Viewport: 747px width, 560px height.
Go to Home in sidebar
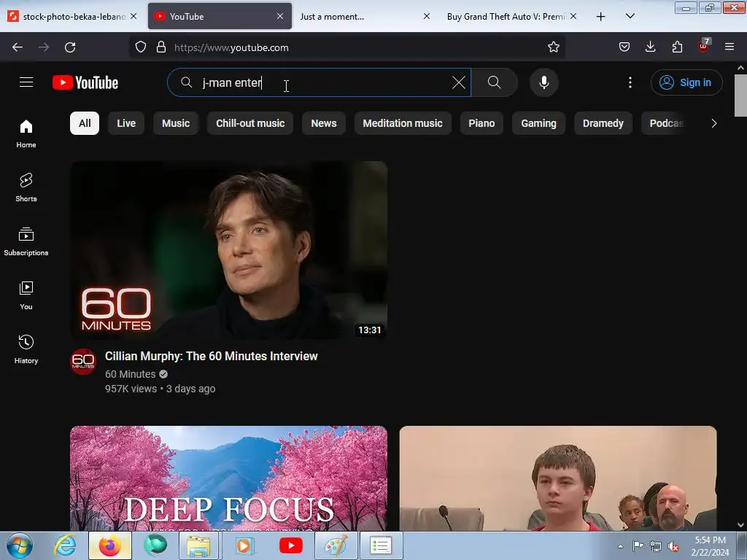(x=26, y=133)
